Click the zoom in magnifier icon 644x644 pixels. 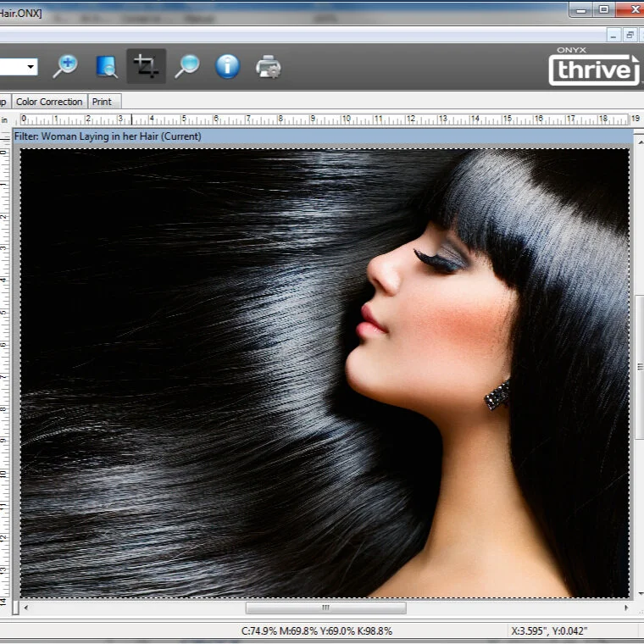click(x=66, y=66)
